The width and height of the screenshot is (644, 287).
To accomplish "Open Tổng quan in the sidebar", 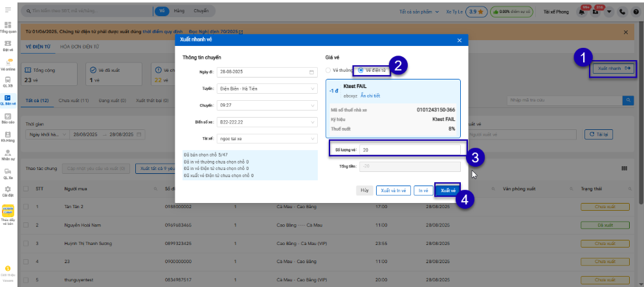I will pyautogui.click(x=8, y=27).
